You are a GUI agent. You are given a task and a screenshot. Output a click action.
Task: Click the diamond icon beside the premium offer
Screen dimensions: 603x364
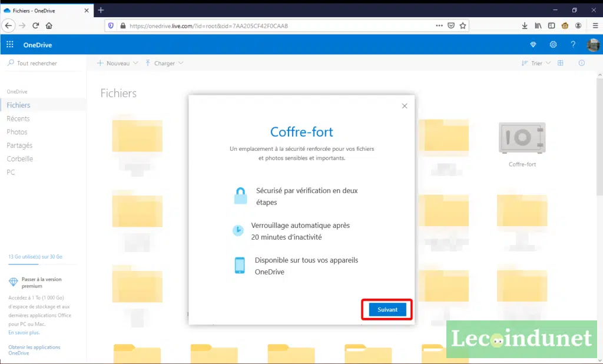(13, 282)
